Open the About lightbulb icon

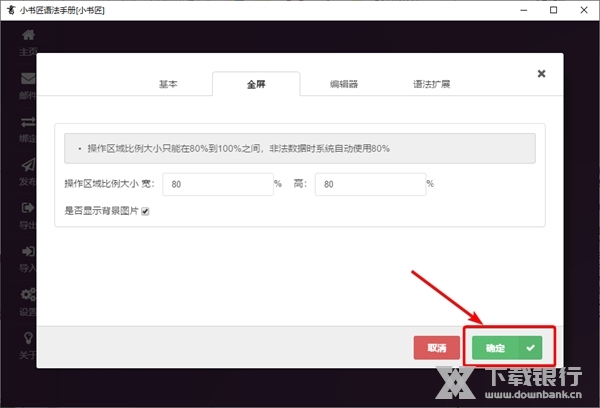click(28, 338)
